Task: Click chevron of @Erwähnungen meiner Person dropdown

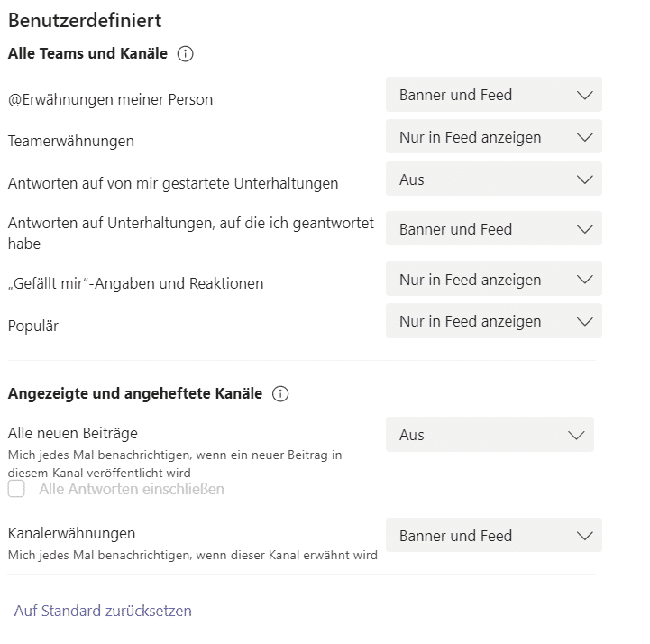Action: coord(584,95)
